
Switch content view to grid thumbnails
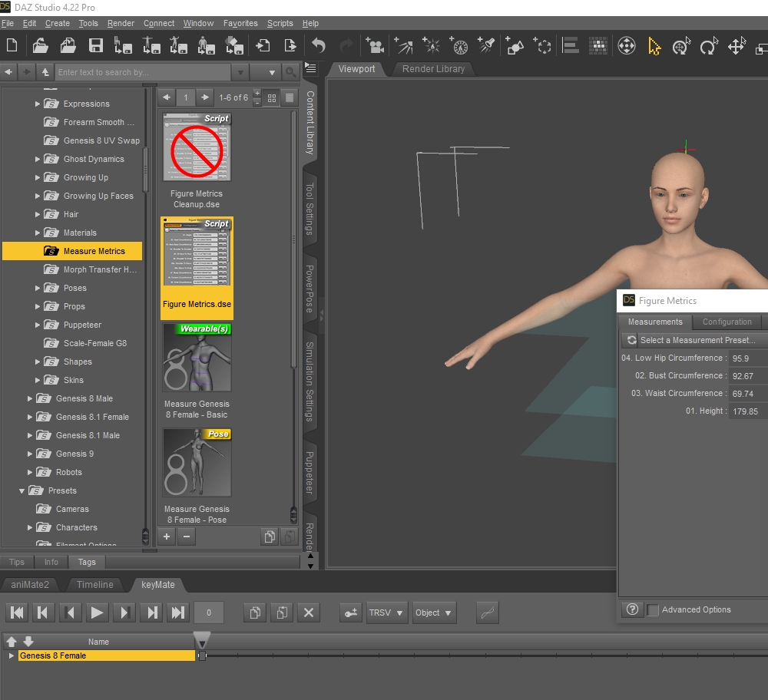tap(271, 97)
